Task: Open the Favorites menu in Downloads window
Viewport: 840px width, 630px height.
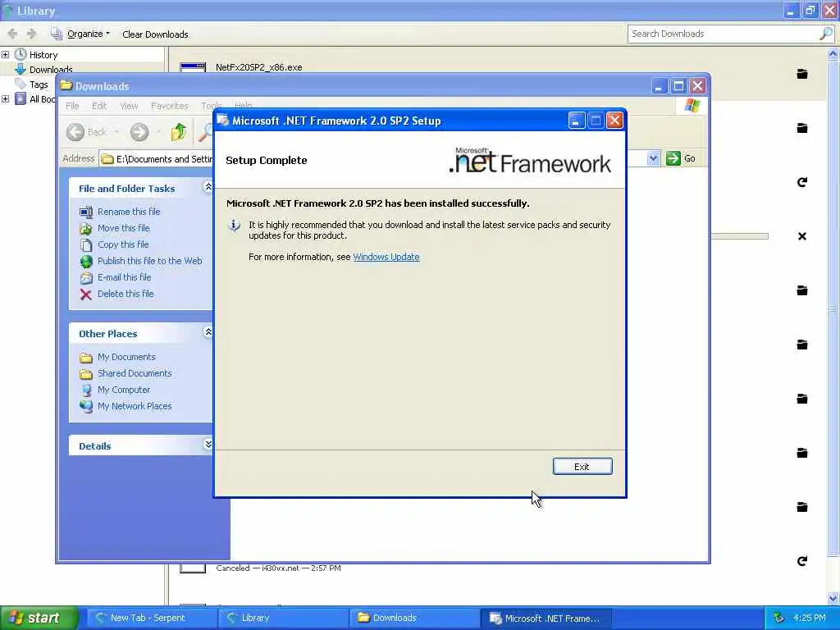Action: (169, 106)
